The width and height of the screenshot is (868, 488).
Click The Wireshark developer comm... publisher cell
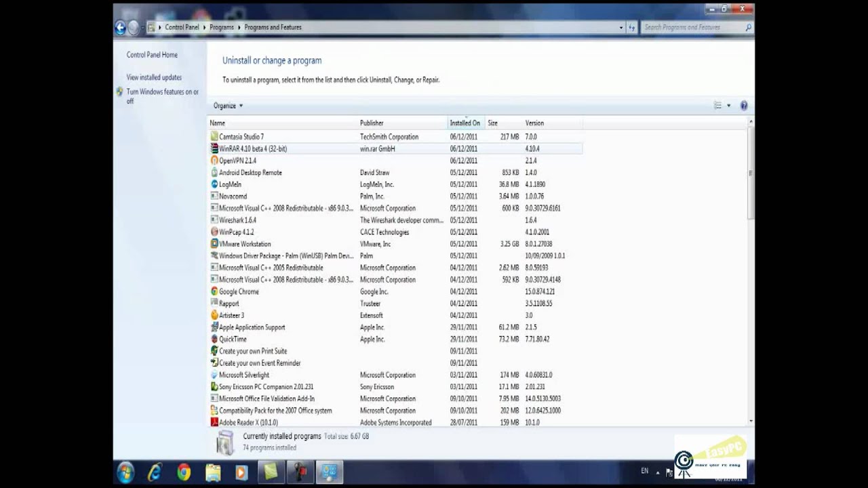point(401,220)
